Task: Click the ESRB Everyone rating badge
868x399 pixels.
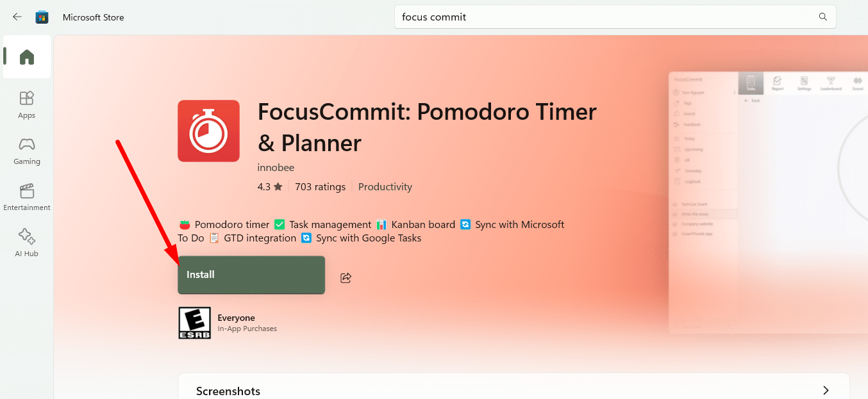Action: point(194,323)
